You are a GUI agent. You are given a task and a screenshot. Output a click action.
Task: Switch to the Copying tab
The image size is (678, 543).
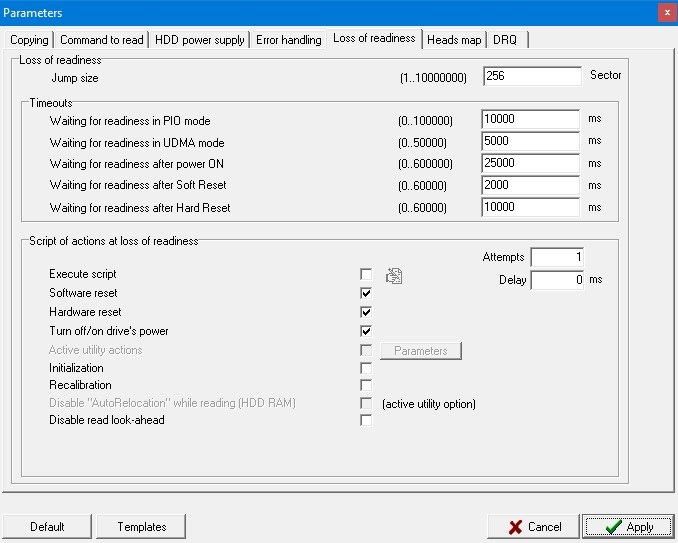tap(29, 40)
